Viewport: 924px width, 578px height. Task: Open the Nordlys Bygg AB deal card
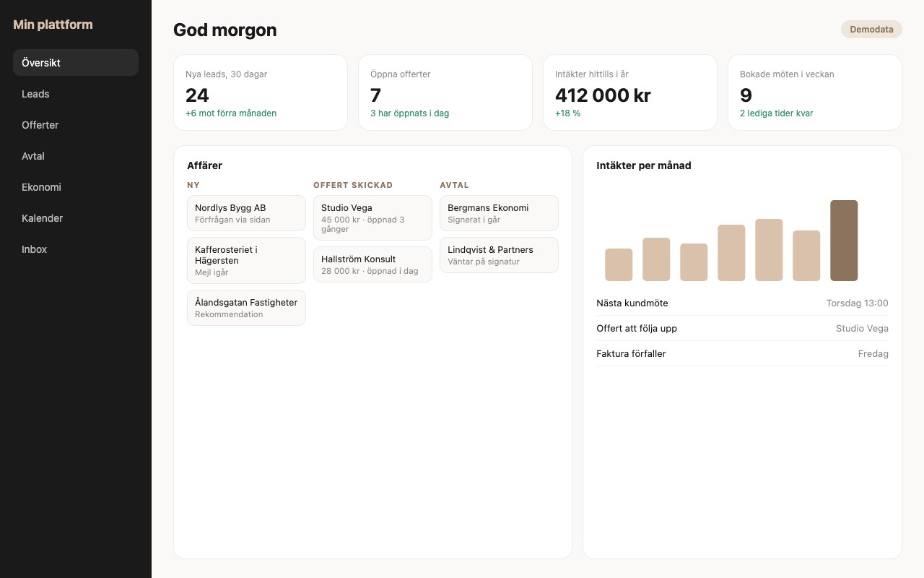[x=246, y=213]
